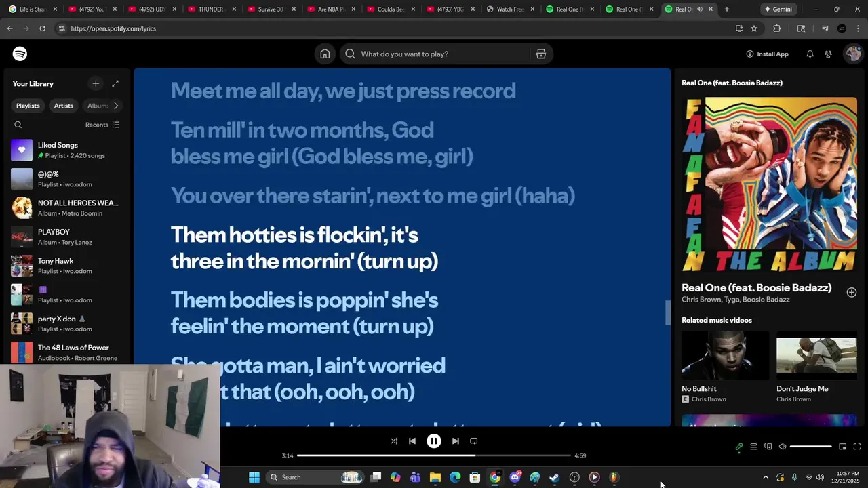Toggle shuffle playback
This screenshot has width=868, height=488.
(x=394, y=441)
